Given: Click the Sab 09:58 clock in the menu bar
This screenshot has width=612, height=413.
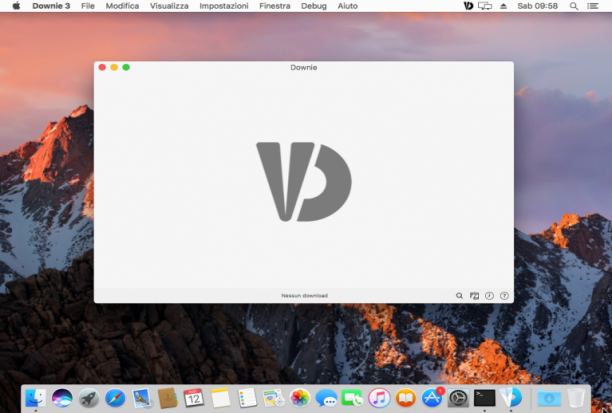Looking at the screenshot, I should pos(537,6).
